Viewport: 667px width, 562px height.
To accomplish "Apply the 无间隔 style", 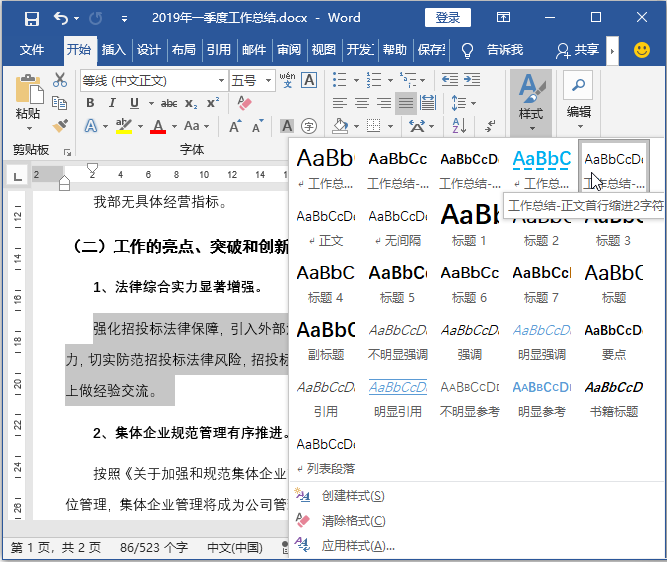I will [398, 226].
